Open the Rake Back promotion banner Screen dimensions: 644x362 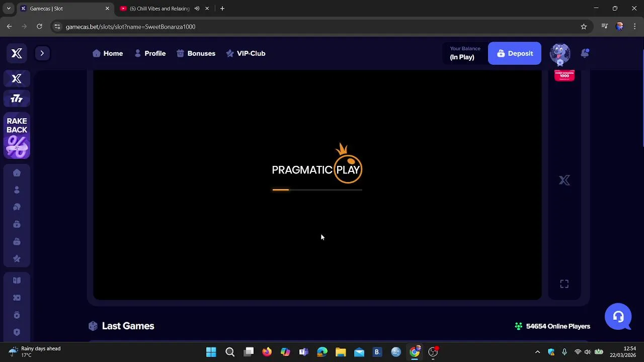[17, 136]
